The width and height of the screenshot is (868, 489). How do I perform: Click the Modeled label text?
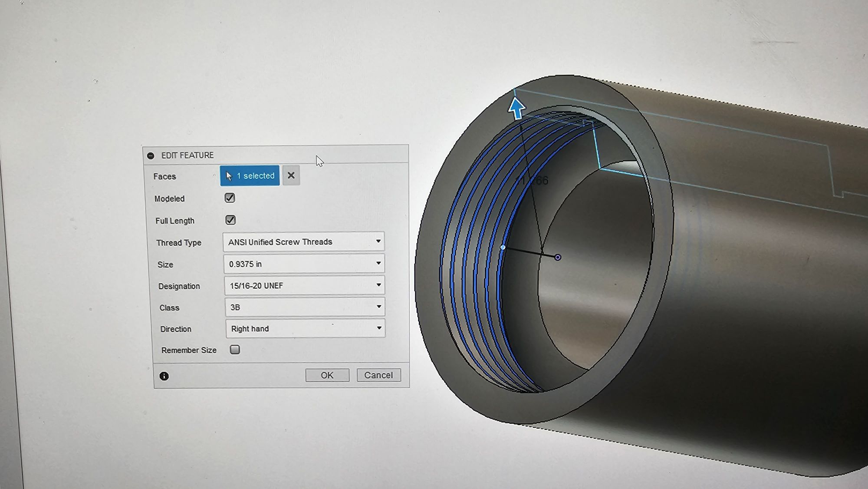pos(170,198)
